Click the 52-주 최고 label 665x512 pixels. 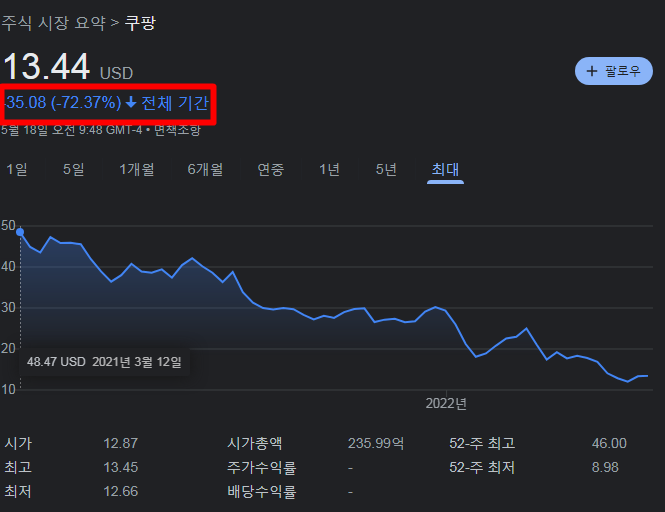482,443
